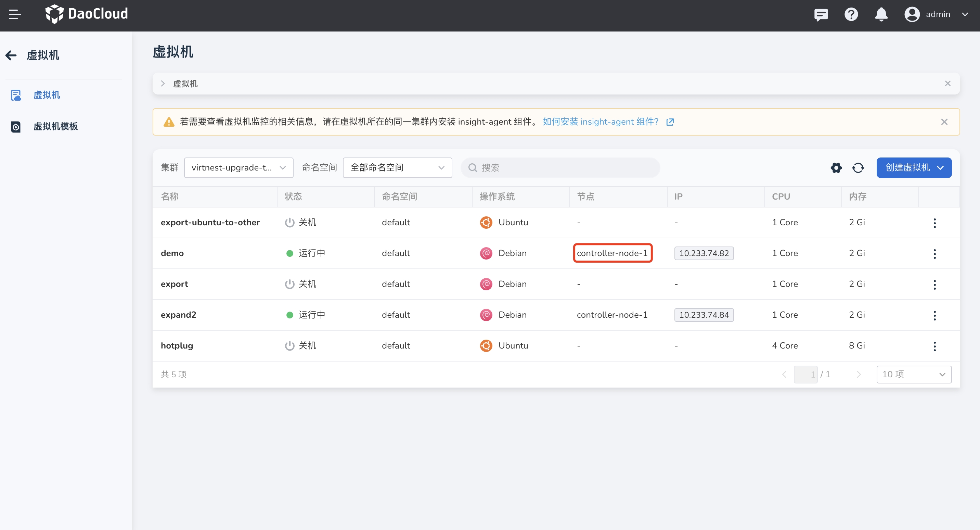Expand the 虚拟机 collapsed info panel

(x=163, y=84)
